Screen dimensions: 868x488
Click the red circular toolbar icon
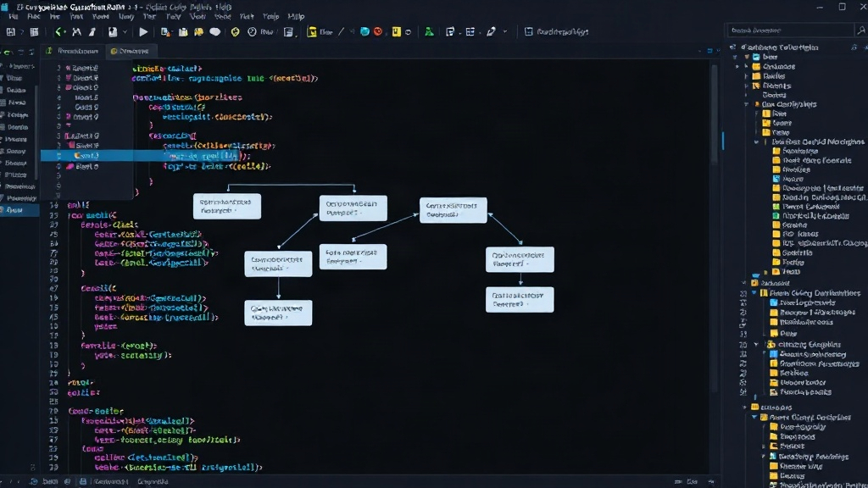pos(378,32)
